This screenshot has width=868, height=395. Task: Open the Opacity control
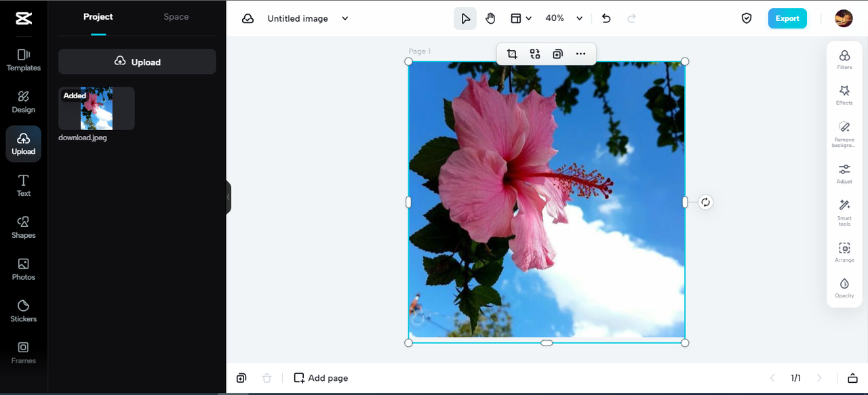[x=844, y=287]
